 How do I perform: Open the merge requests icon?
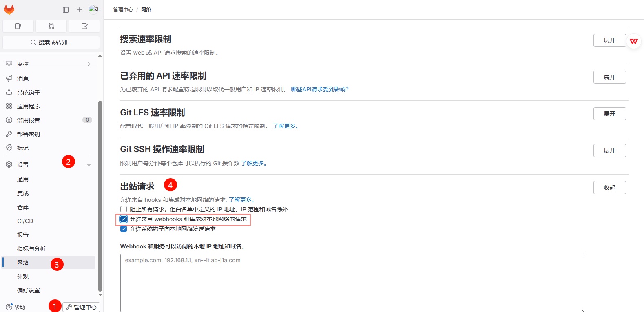51,26
